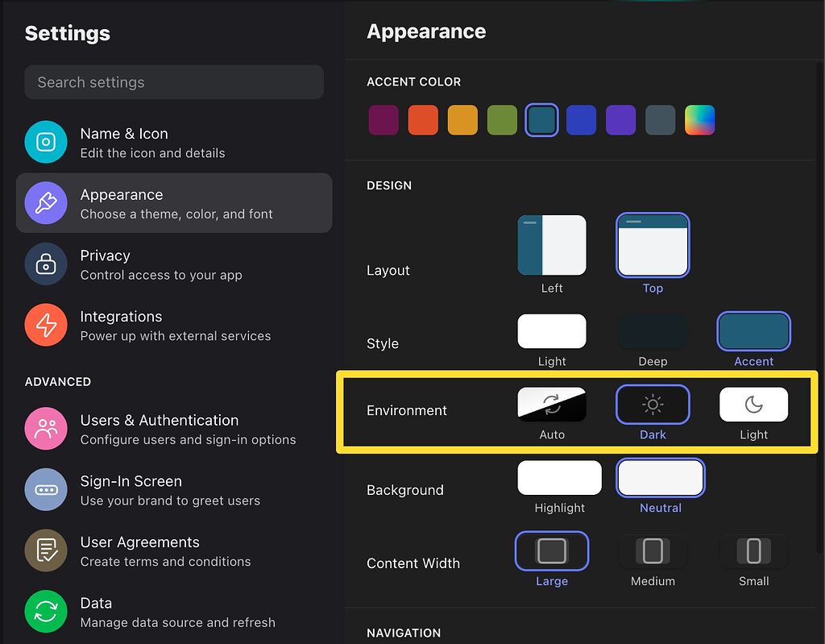The width and height of the screenshot is (825, 644).
Task: Navigate to Sign-In Screen settings
Action: click(174, 489)
